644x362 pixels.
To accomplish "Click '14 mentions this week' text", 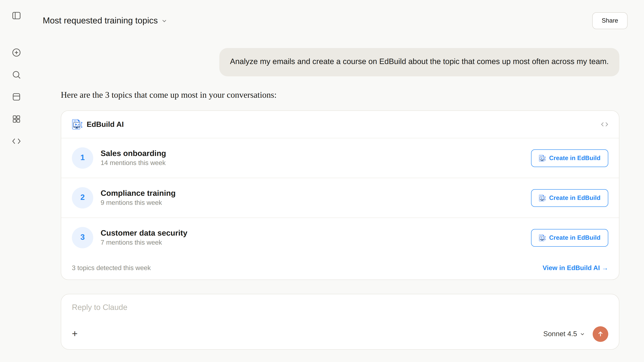I will click(x=133, y=163).
